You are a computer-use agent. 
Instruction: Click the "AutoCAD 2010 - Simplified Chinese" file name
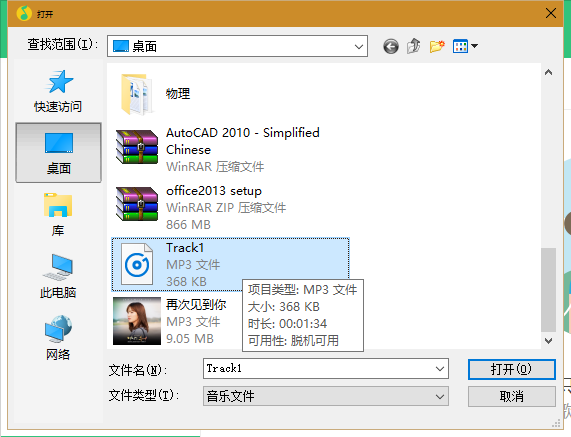pos(243,141)
